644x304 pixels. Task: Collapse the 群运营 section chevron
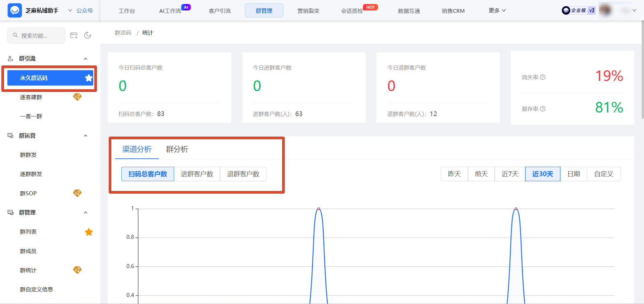pos(86,136)
